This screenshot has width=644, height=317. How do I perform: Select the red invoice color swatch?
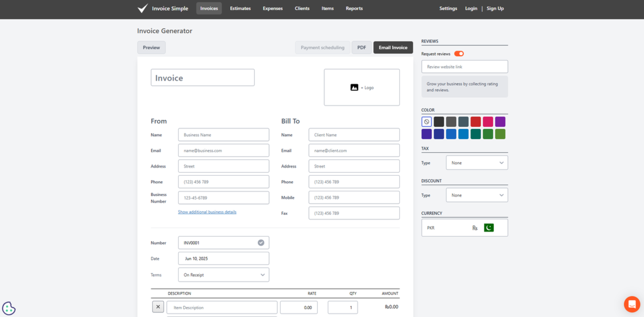[x=476, y=122]
